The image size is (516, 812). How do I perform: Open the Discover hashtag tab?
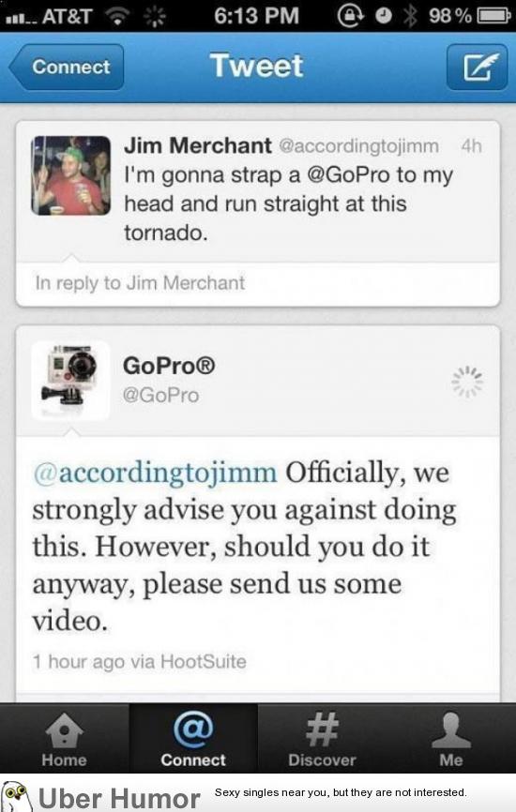click(x=322, y=739)
